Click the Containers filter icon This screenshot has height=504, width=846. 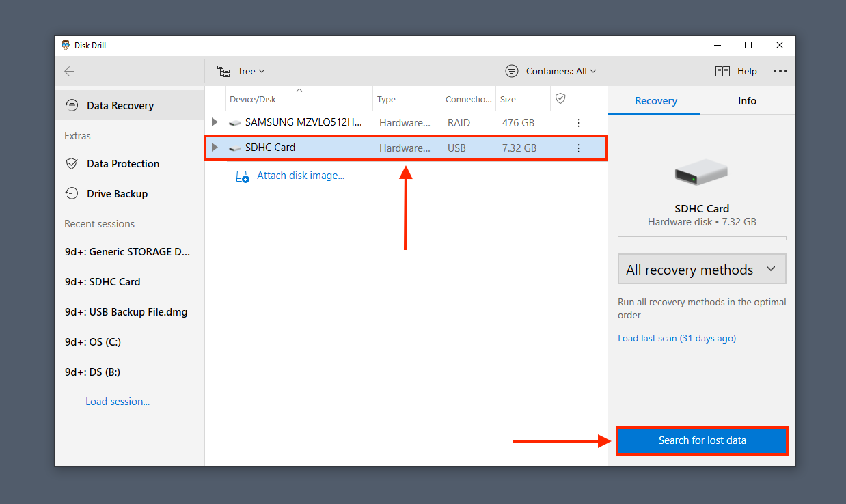512,71
